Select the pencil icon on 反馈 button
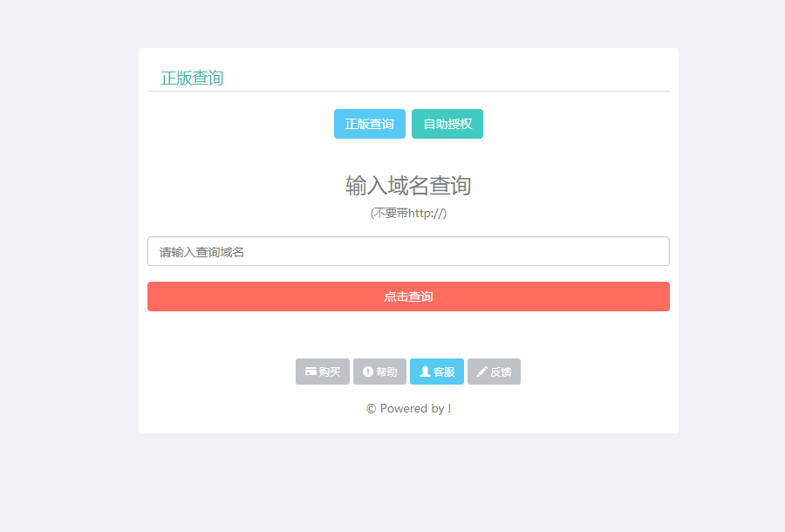 (x=482, y=371)
